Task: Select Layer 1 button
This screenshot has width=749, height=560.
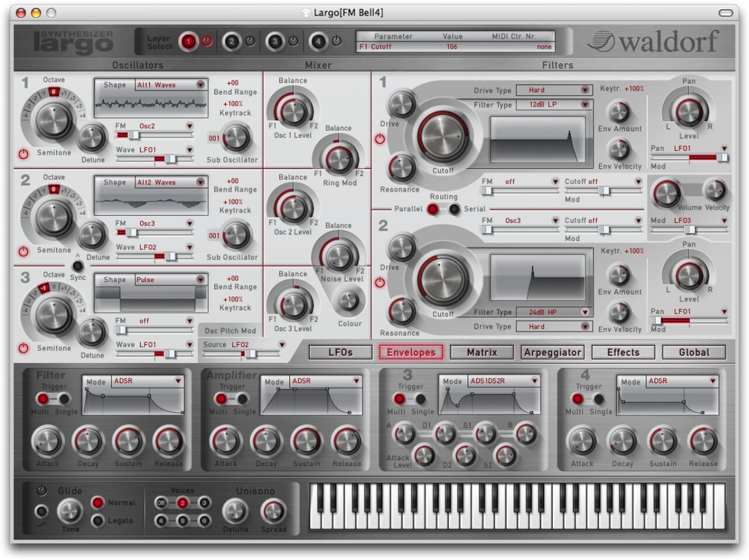Action: click(x=188, y=42)
